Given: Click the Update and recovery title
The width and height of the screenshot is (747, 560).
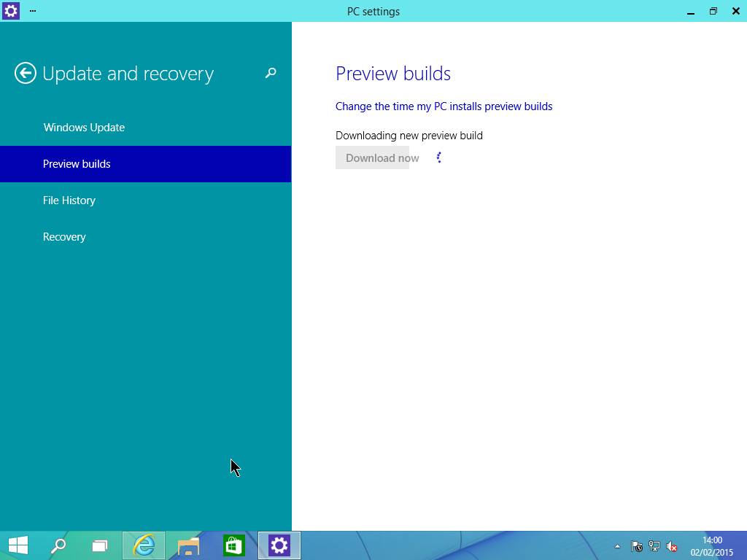Looking at the screenshot, I should click(x=128, y=74).
